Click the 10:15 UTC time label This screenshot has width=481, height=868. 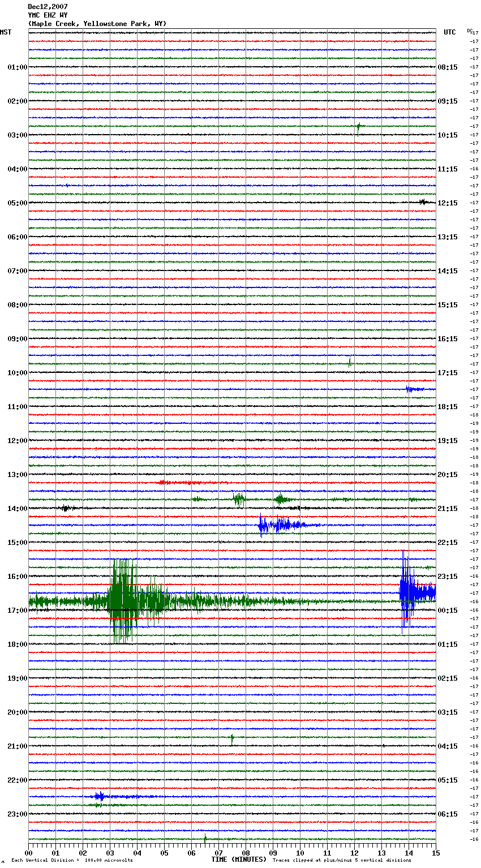click(x=448, y=135)
